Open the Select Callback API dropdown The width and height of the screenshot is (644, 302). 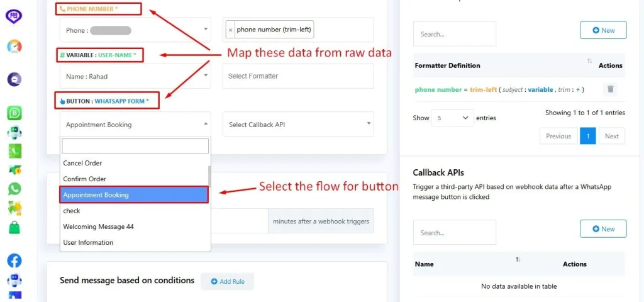coord(298,124)
